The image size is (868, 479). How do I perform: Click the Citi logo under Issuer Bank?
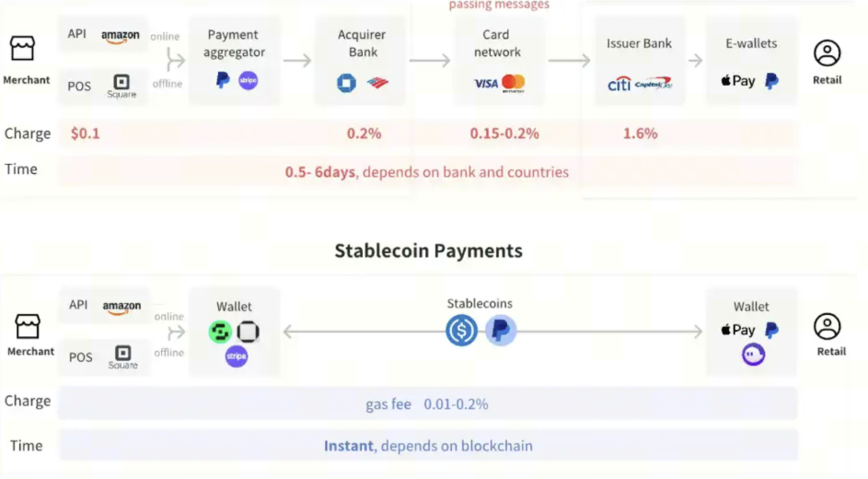tap(619, 84)
